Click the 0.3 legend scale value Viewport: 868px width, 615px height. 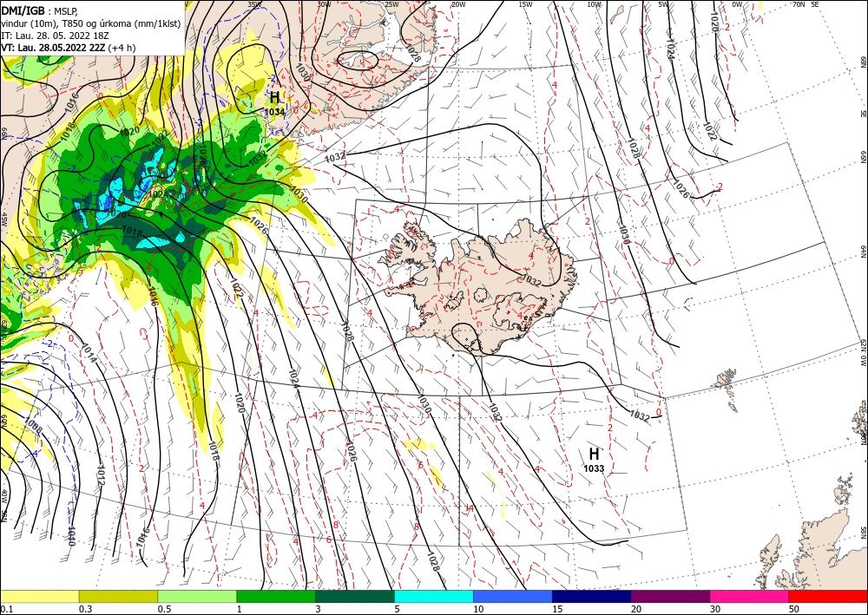(x=85, y=609)
